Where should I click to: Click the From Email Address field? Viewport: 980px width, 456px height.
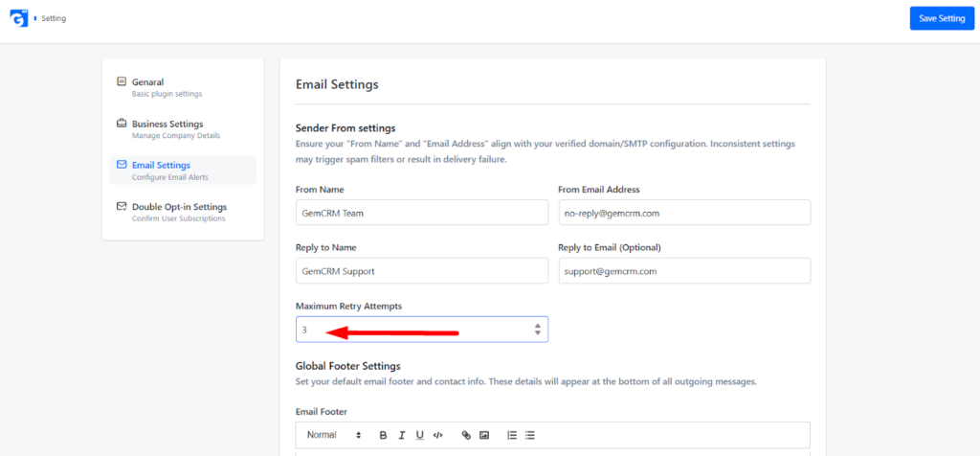(684, 213)
